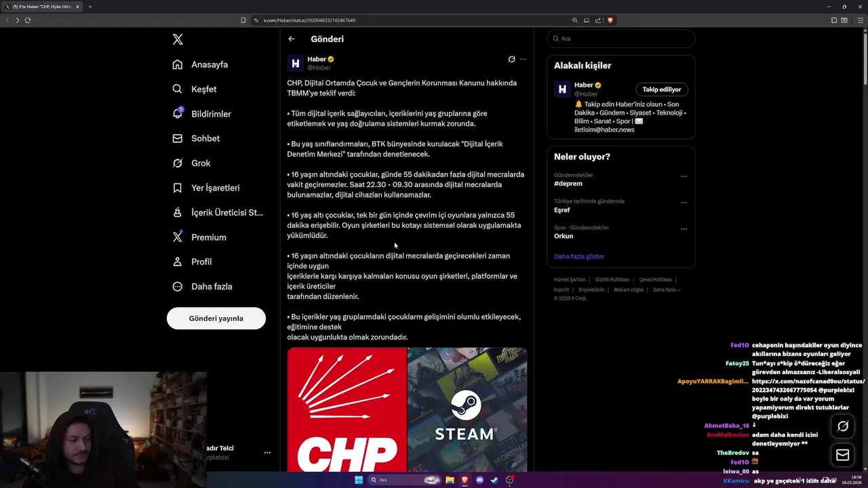Open Premium X icon
This screenshot has width=868, height=488.
pos(177,237)
